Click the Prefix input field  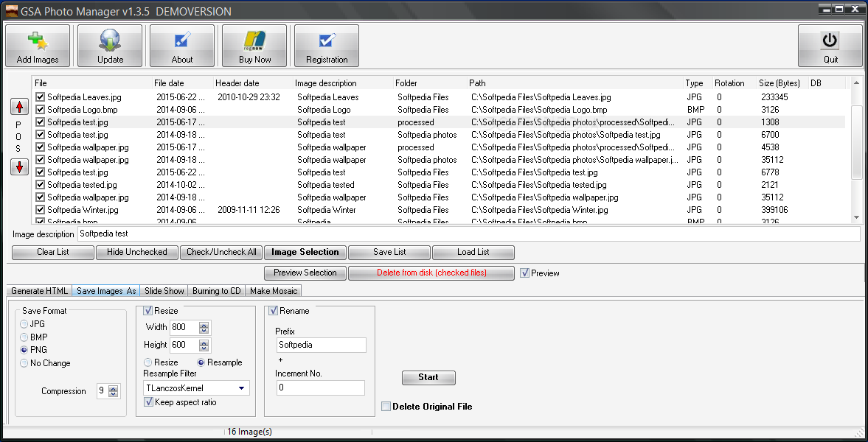point(321,345)
